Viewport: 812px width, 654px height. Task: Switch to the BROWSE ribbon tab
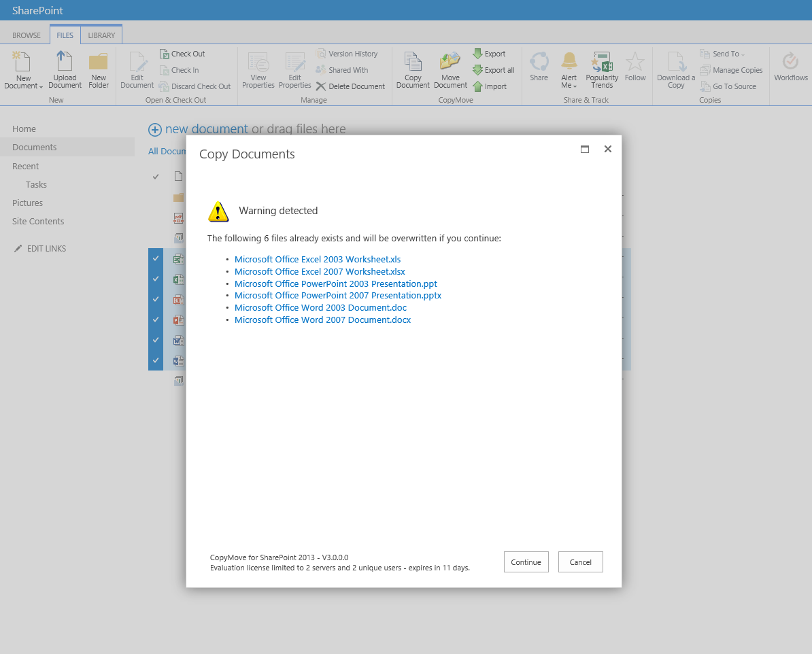coord(27,35)
